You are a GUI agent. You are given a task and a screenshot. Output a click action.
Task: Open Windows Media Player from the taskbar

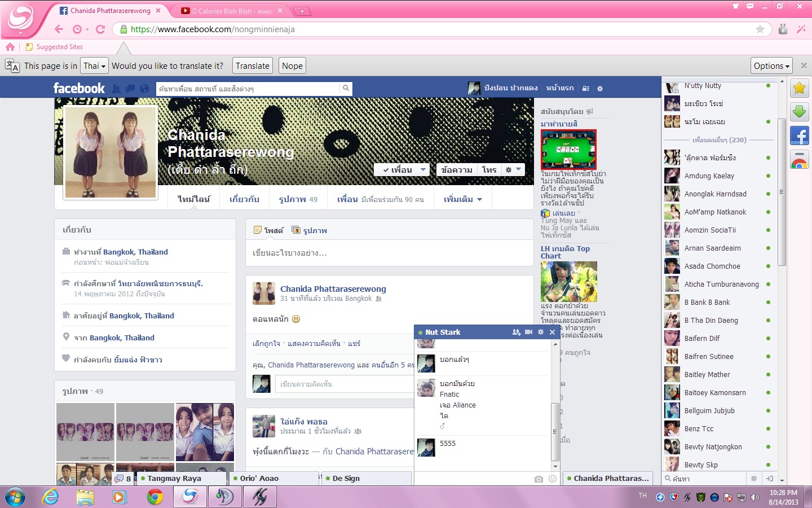pos(120,497)
